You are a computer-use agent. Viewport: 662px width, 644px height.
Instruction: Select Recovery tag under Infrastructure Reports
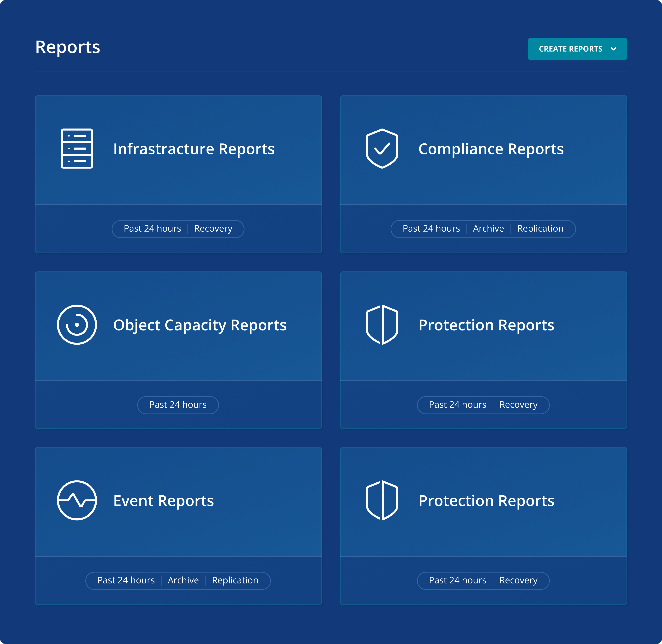coord(213,229)
